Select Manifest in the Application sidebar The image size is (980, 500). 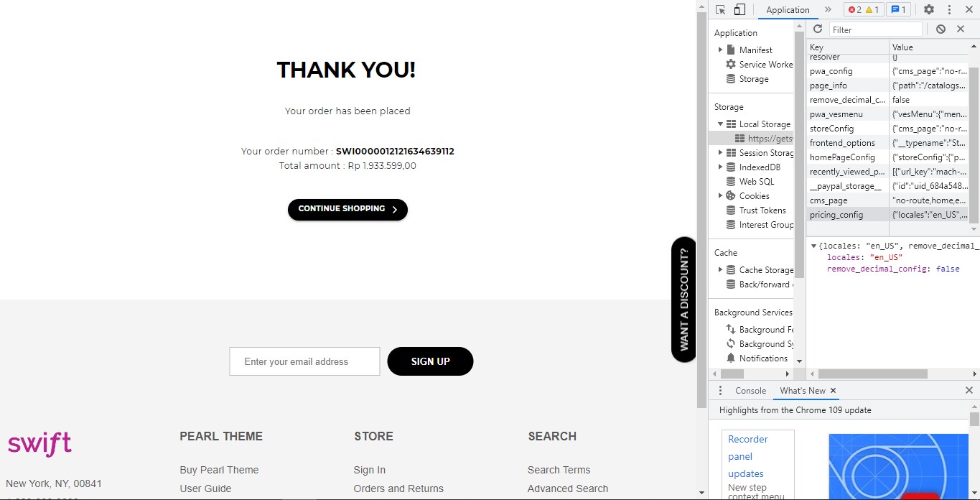pos(756,50)
